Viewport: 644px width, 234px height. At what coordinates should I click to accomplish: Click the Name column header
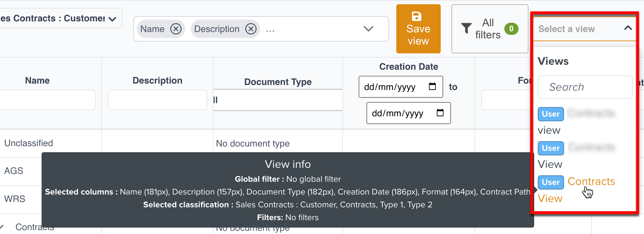(x=37, y=81)
